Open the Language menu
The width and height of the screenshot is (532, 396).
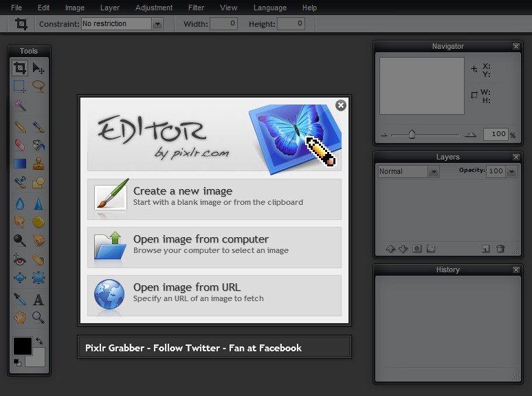pos(269,8)
